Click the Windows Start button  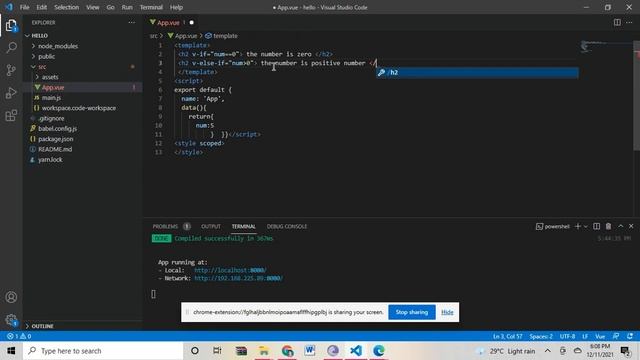[11, 351]
